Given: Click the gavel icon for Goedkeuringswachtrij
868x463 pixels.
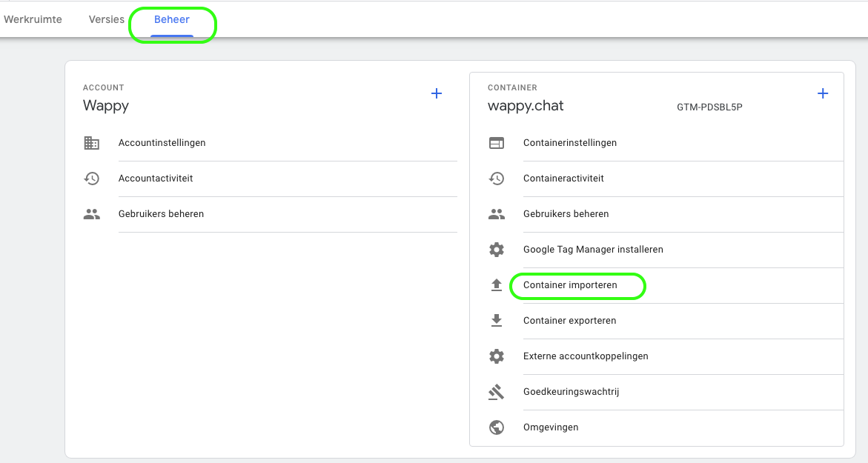Looking at the screenshot, I should pyautogui.click(x=497, y=392).
